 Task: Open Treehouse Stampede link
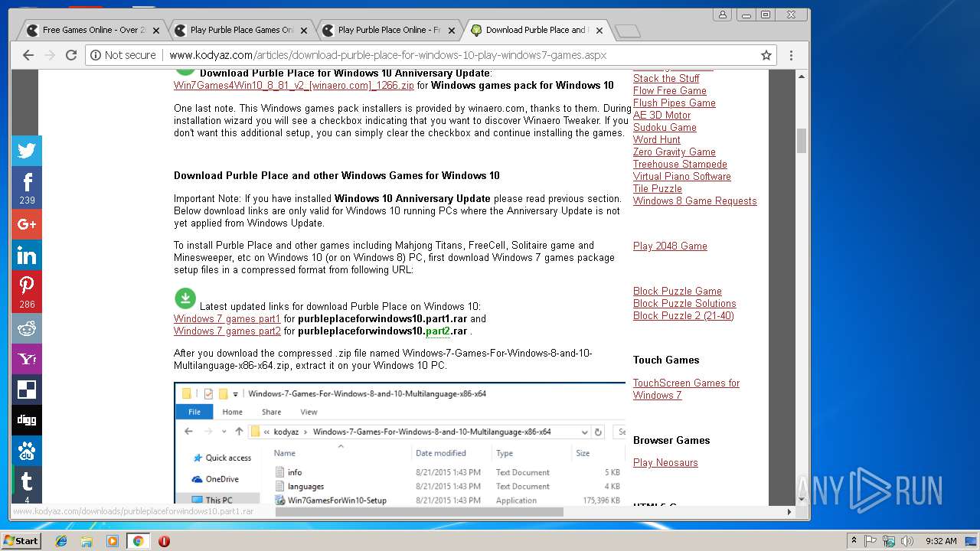click(680, 164)
